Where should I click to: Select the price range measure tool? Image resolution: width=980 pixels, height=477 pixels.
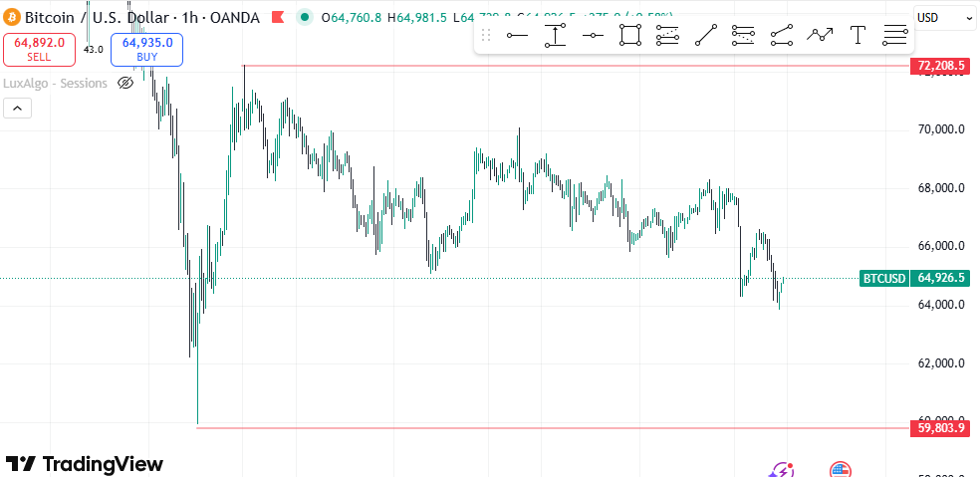pos(555,35)
